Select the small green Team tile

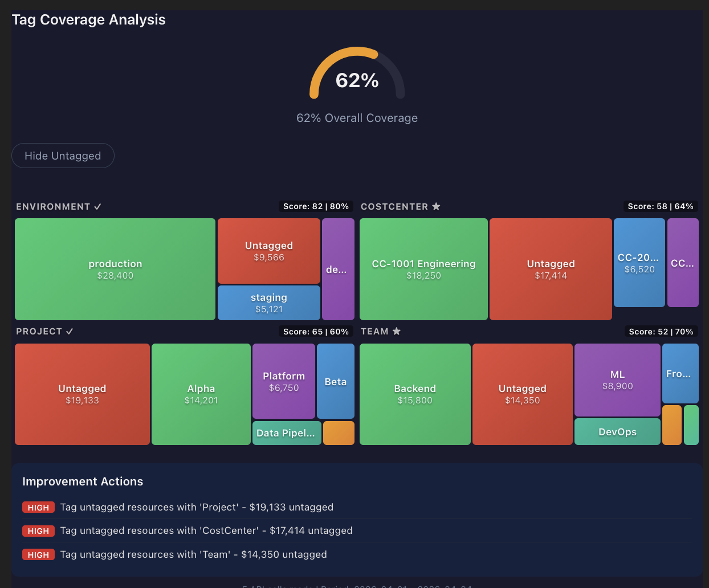(691, 425)
